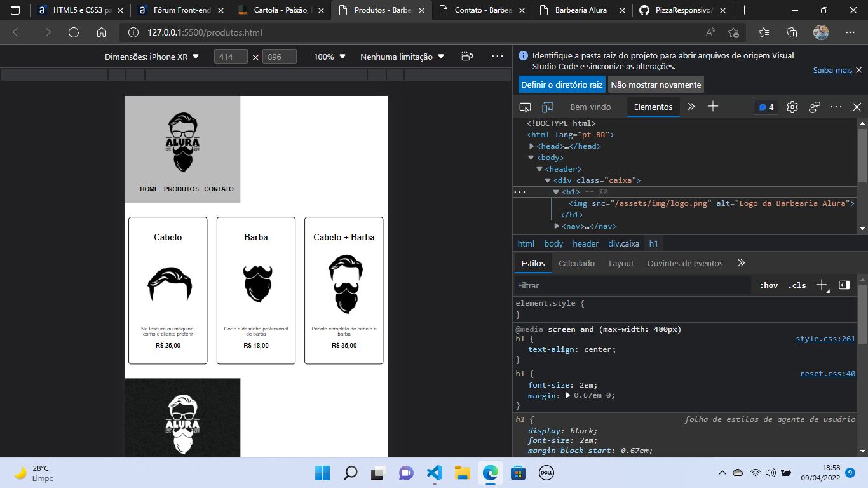Switch to the Barbearia Alura browser tab

tap(583, 10)
